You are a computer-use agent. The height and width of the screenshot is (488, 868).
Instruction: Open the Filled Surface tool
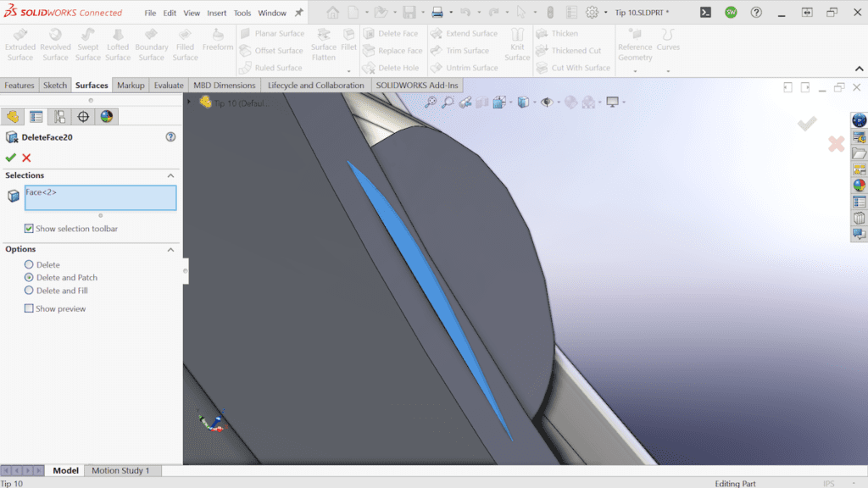185,44
